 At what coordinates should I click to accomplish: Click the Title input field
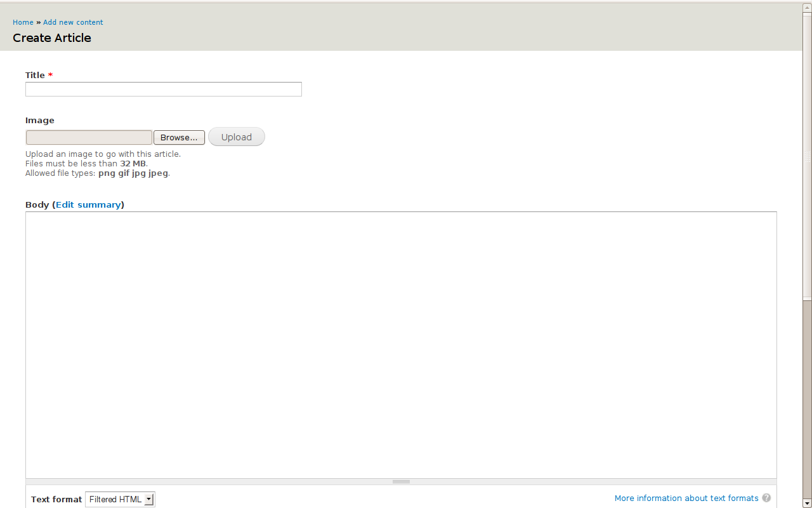point(163,89)
